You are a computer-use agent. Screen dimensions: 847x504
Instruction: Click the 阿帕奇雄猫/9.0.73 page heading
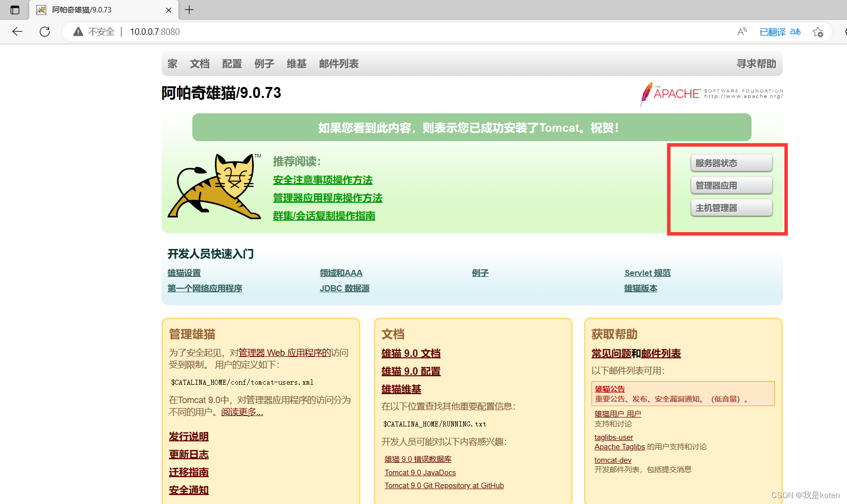221,93
